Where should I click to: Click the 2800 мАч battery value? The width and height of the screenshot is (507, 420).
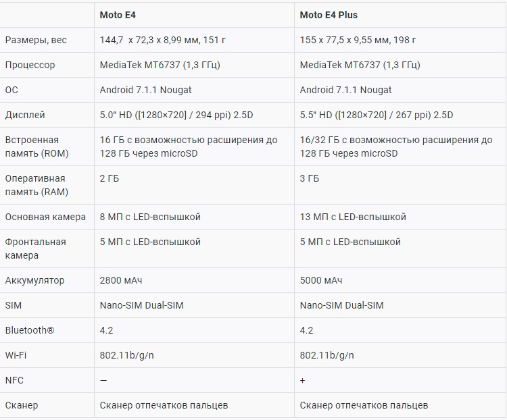(x=121, y=280)
